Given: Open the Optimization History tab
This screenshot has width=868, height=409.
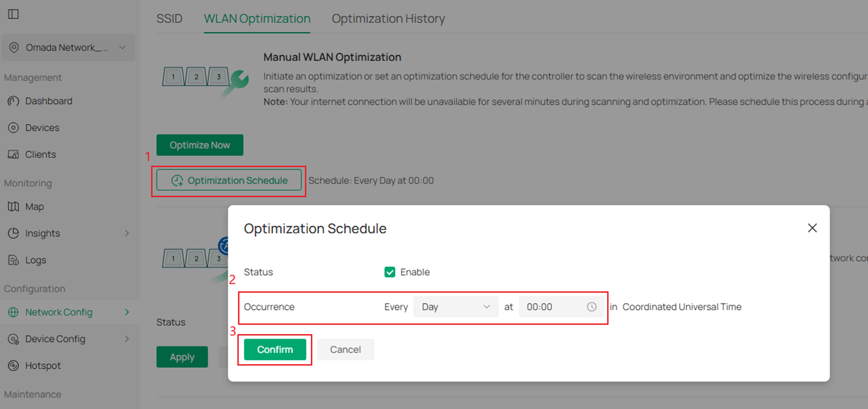Looking at the screenshot, I should tap(388, 18).
